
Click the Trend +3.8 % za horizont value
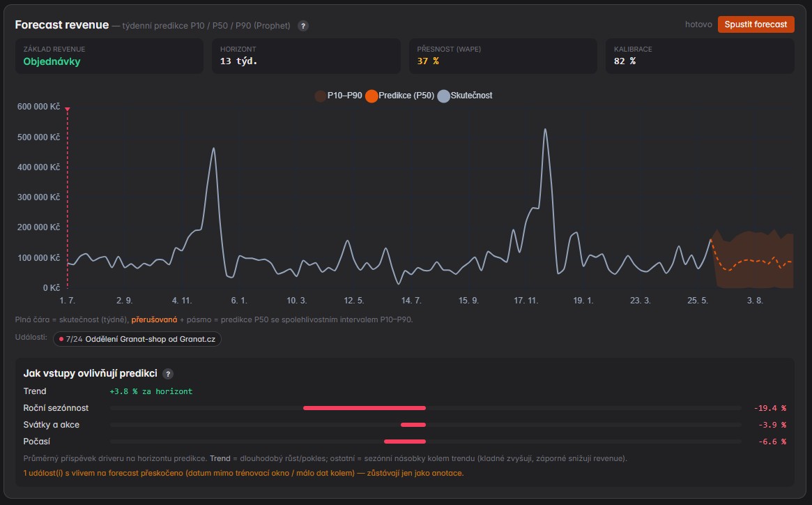coord(151,391)
